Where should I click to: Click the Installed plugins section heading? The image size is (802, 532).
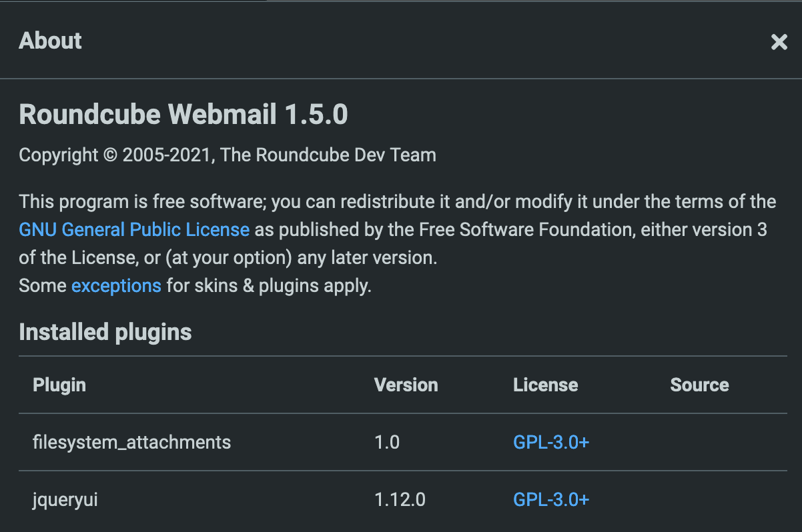pos(105,331)
